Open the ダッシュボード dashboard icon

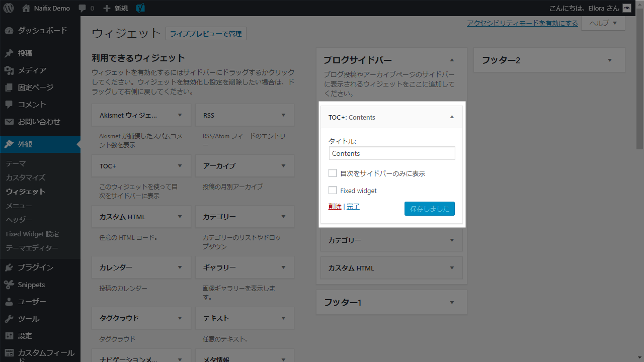(9, 30)
